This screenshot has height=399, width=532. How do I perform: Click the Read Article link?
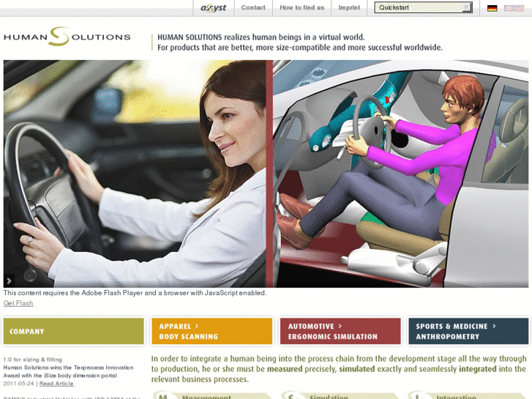coord(56,384)
